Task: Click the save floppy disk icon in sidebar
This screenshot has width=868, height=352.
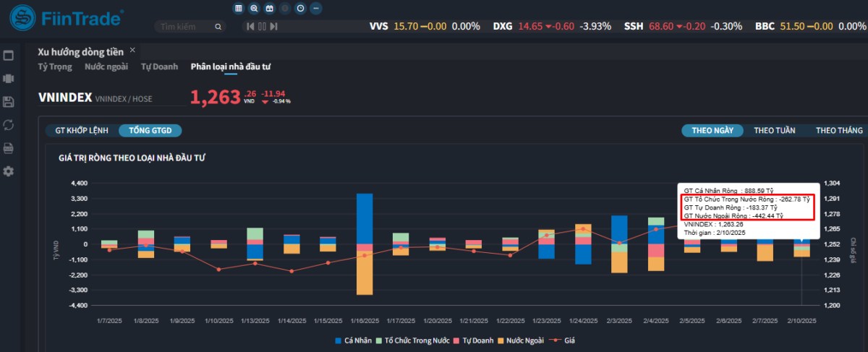Action: 9,102
